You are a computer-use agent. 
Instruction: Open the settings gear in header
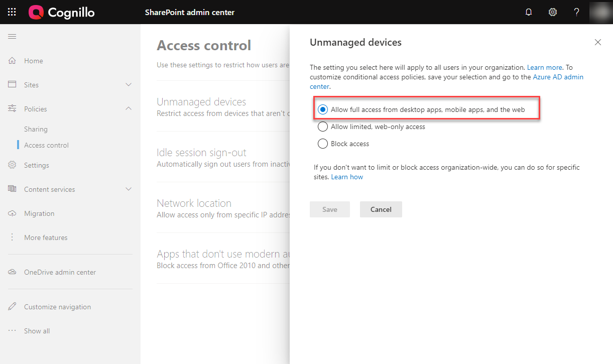click(x=553, y=12)
